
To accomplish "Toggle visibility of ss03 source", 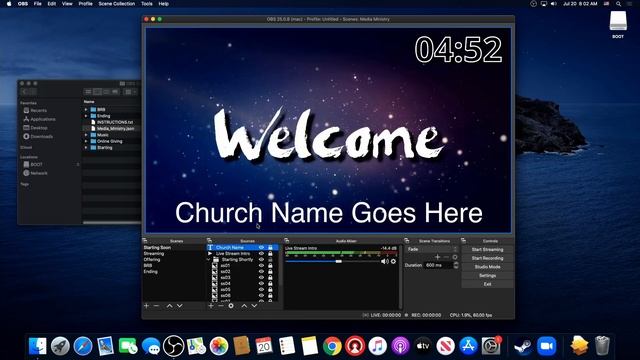I will (262, 278).
